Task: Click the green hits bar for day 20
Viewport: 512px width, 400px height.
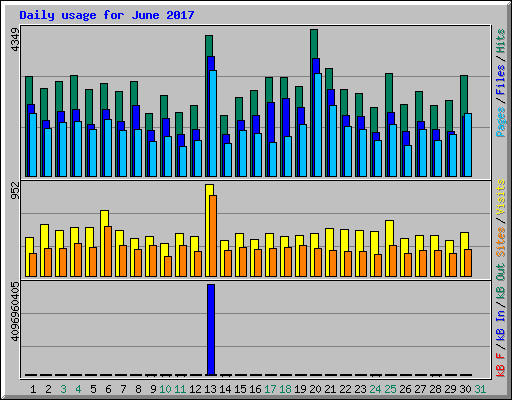Action: pos(314,43)
